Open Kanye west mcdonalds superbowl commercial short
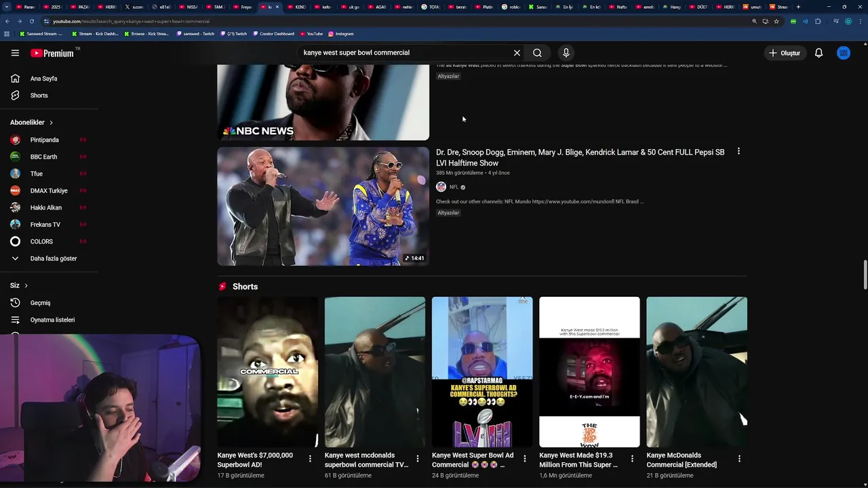868x488 pixels. [375, 372]
